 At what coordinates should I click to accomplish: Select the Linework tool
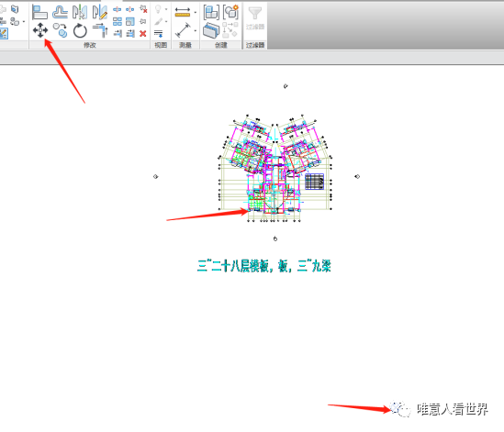(159, 33)
